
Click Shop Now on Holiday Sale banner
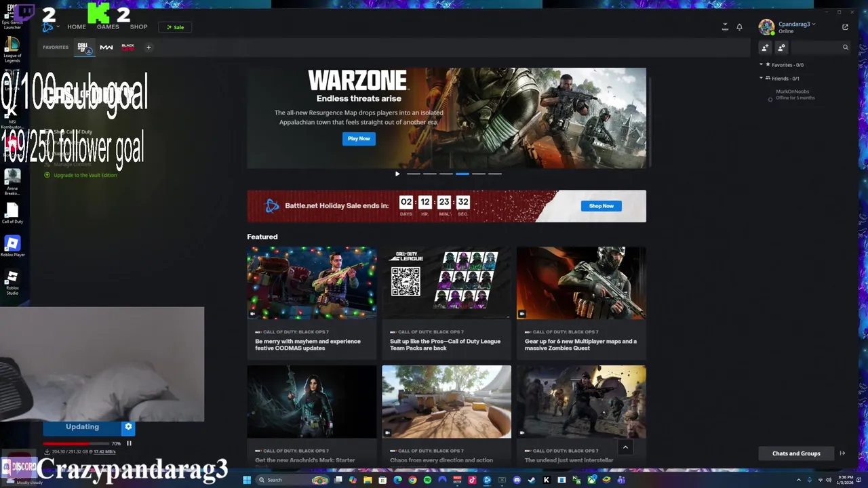[x=601, y=206]
